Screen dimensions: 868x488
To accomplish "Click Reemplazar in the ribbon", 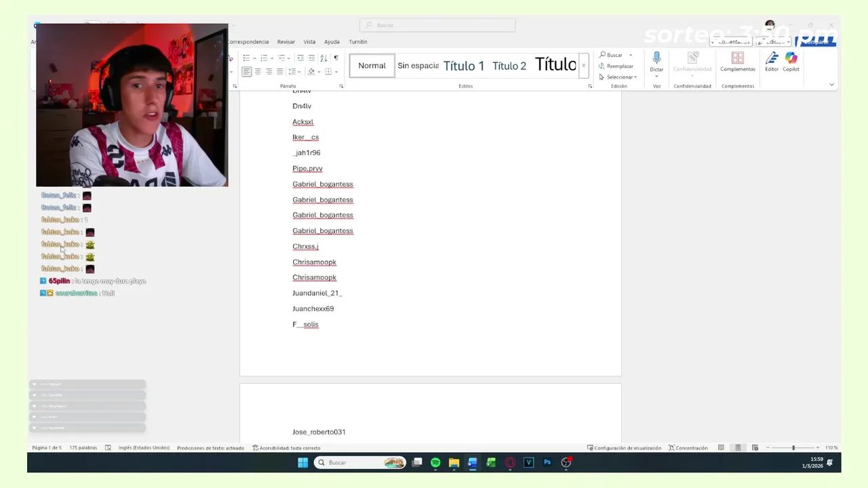I will click(x=616, y=66).
